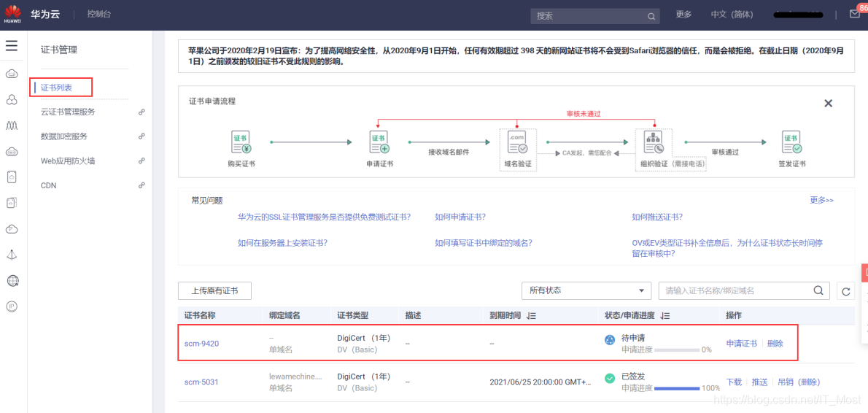Click the globe sidebar icon
Viewport: 868px width, 413px height.
pyautogui.click(x=12, y=281)
